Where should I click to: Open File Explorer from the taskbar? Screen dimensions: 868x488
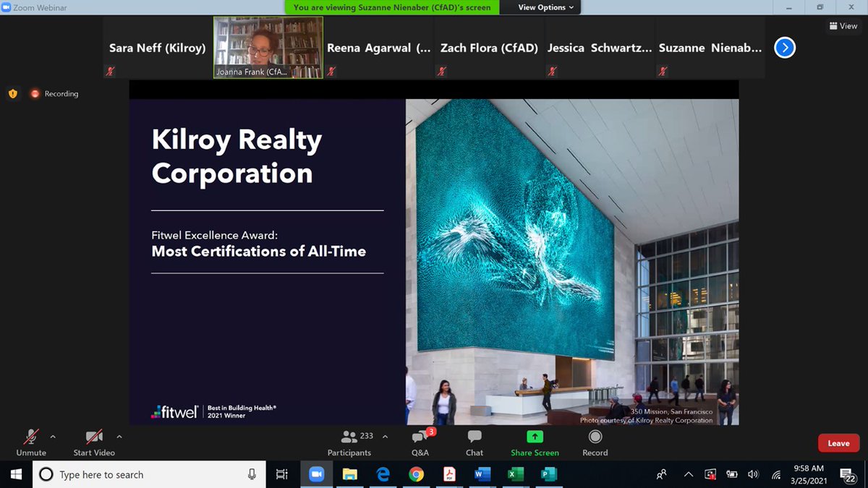[349, 474]
